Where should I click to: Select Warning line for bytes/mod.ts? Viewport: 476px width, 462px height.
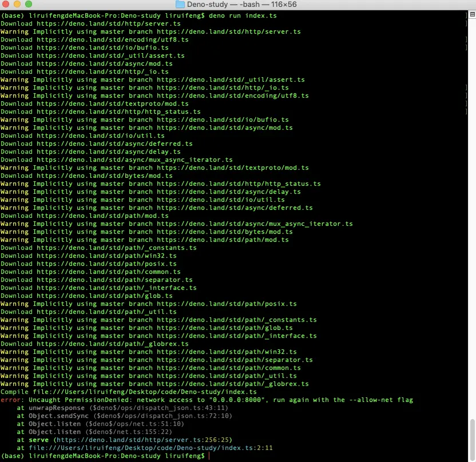[146, 232]
